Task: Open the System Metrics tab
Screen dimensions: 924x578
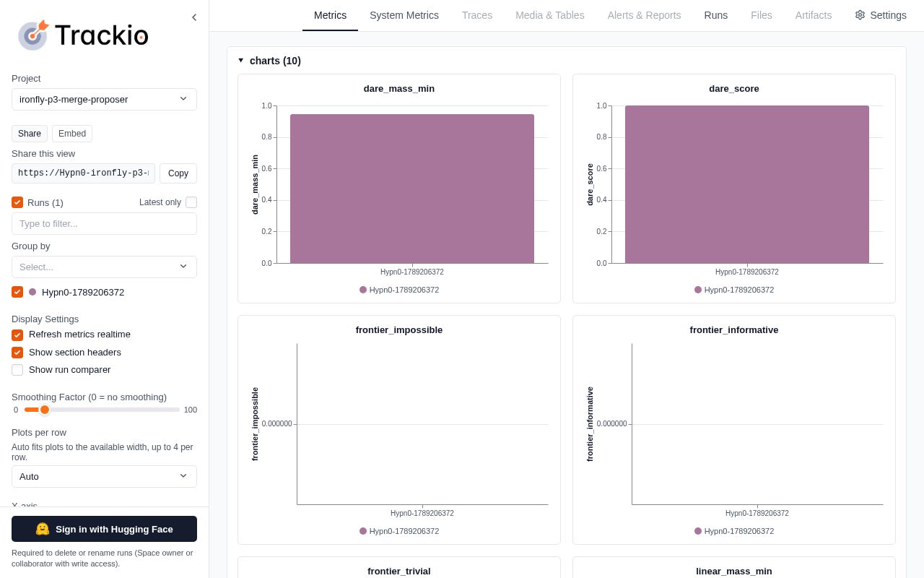Action: 404,15
